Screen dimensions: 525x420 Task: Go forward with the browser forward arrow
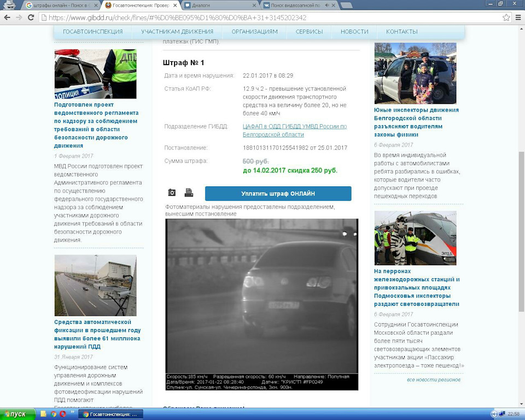point(19,17)
